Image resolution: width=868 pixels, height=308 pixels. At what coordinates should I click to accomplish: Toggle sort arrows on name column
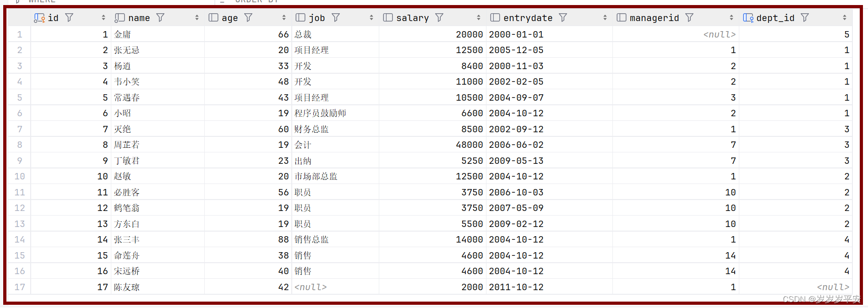(x=197, y=18)
